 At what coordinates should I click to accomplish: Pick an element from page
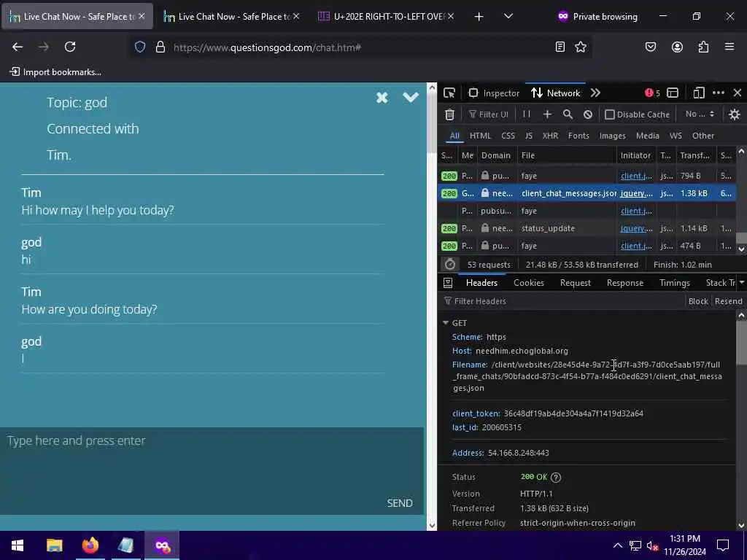449,93
